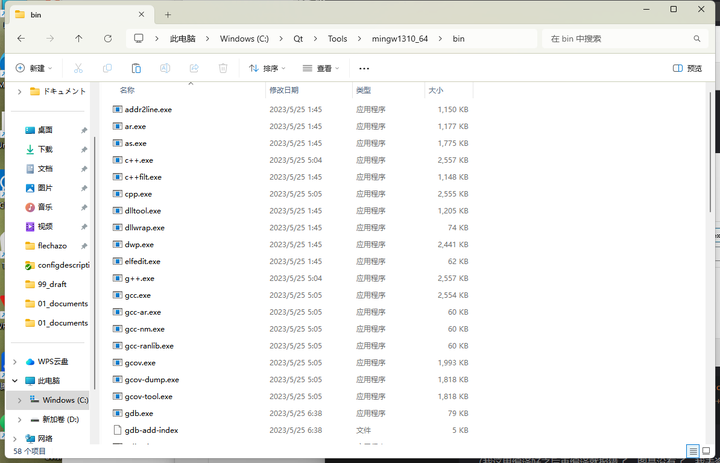Open the three-dots more options menu
The width and height of the screenshot is (720, 463).
pyautogui.click(x=364, y=68)
